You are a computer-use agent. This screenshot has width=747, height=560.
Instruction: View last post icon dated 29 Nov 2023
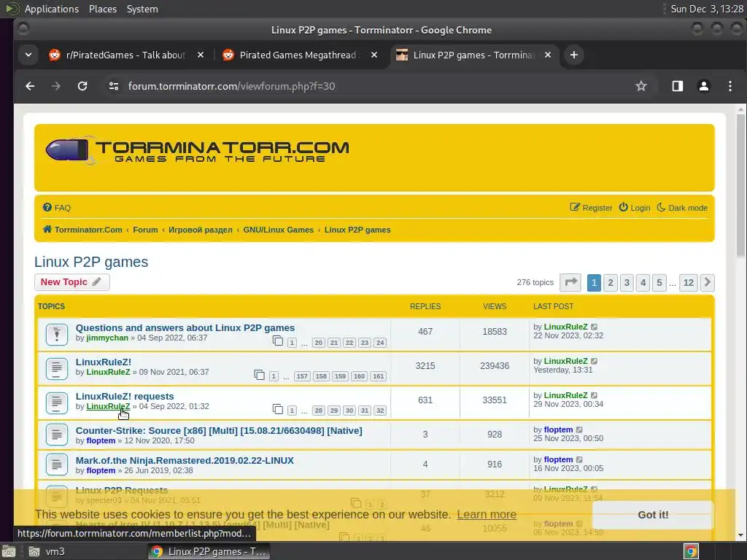[x=594, y=396]
